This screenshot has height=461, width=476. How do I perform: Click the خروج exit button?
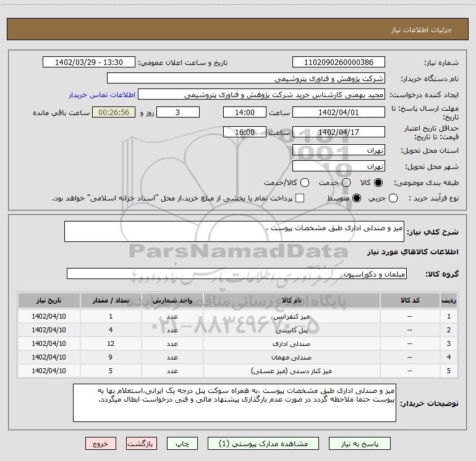[101, 444]
